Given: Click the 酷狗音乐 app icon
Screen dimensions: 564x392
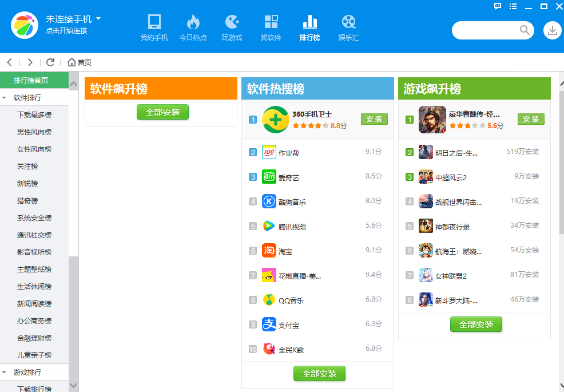Looking at the screenshot, I should tap(269, 201).
